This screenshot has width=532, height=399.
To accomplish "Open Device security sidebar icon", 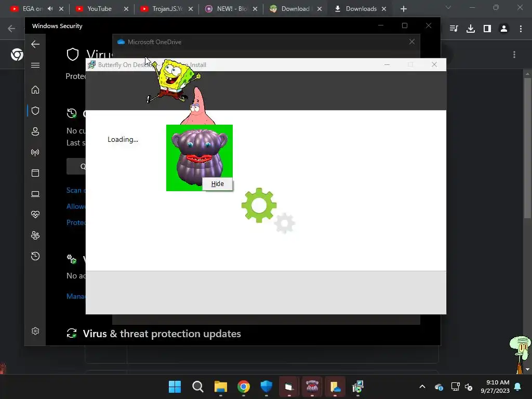I will point(35,194).
